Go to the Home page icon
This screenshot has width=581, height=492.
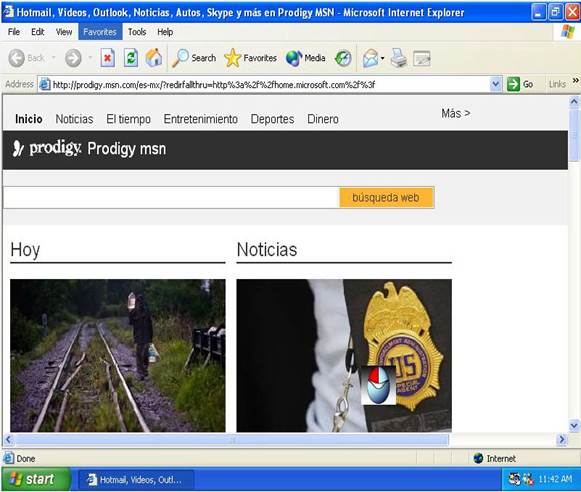tap(154, 58)
